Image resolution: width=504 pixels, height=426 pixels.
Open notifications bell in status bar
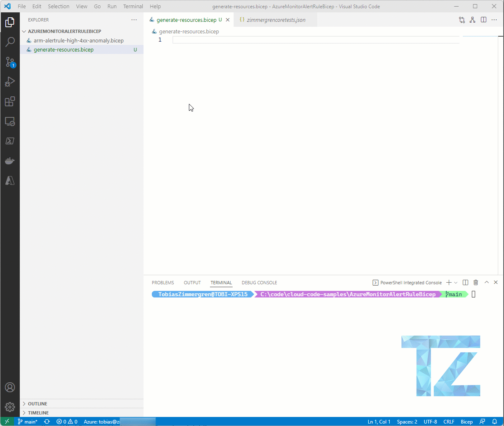click(495, 421)
